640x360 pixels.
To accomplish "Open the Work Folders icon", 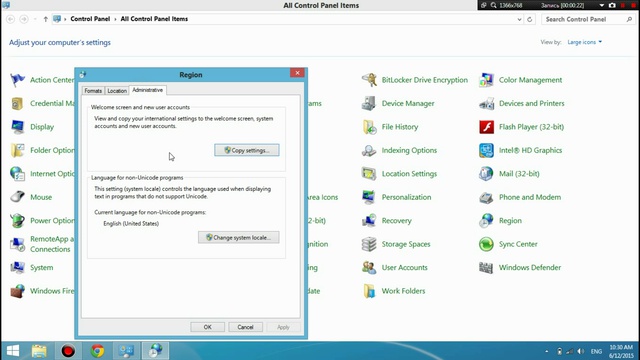I will (x=369, y=291).
